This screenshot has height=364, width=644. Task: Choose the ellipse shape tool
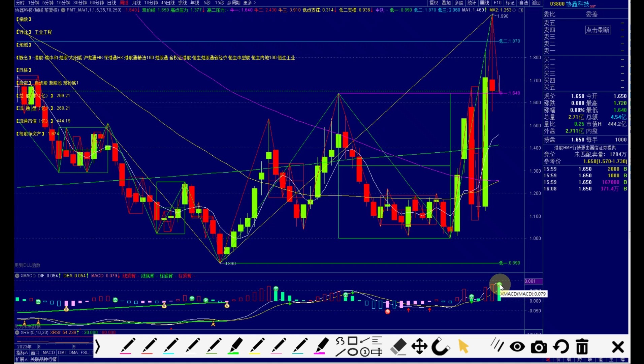(353, 353)
